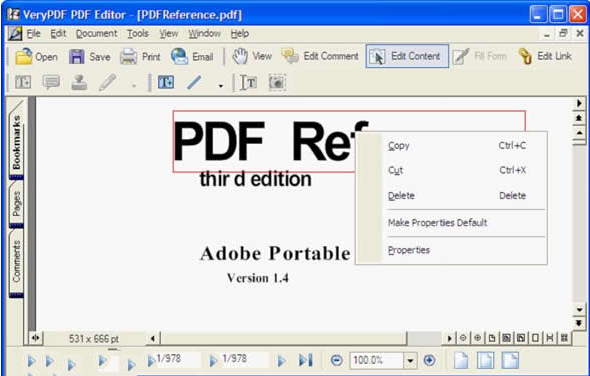
Task: Click the Save floppy disk icon
Action: click(x=76, y=57)
